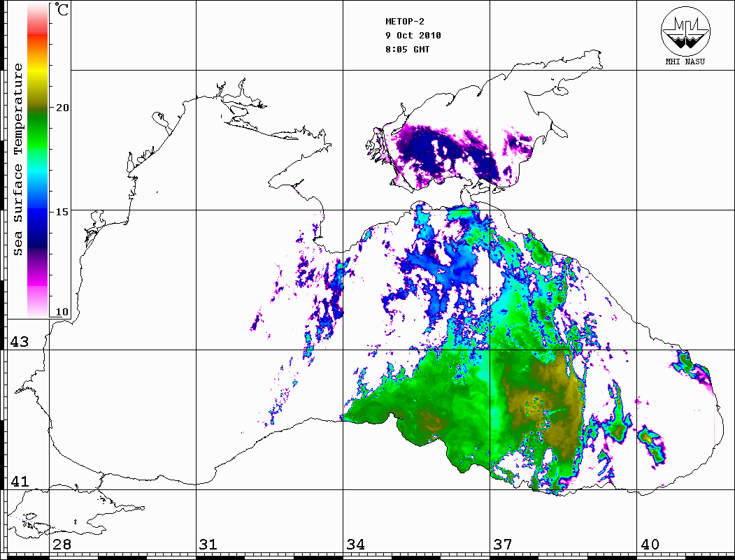Click the vertical Sea Surface Temperature label

click(18, 159)
